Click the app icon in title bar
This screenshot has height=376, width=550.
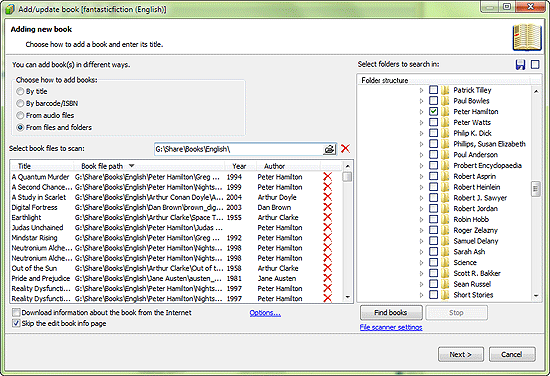click(10, 9)
